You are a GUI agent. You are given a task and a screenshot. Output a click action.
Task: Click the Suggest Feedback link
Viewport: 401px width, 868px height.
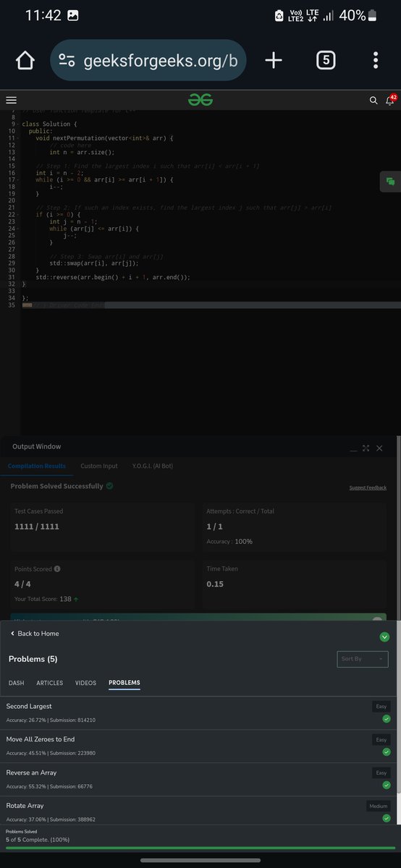click(368, 488)
